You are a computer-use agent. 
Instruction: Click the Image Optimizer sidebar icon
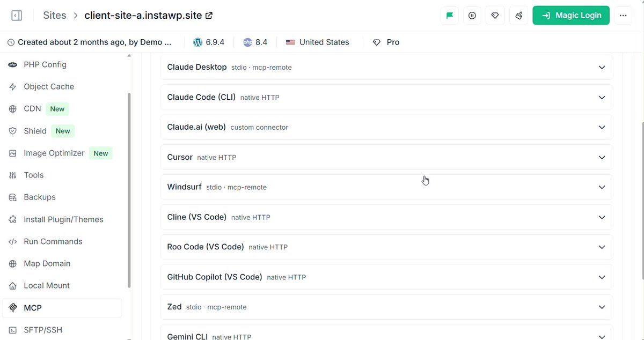point(13,153)
